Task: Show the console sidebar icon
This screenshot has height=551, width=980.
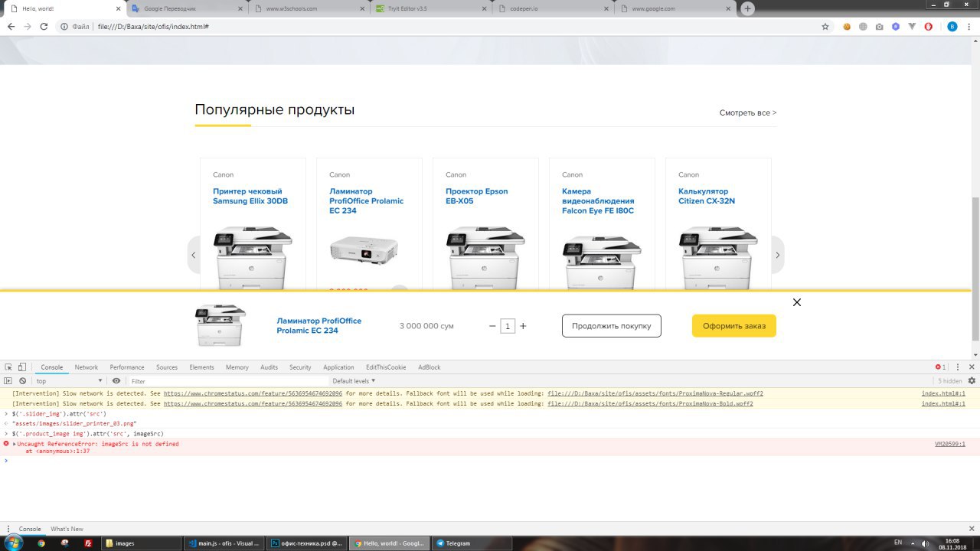Action: click(8, 380)
